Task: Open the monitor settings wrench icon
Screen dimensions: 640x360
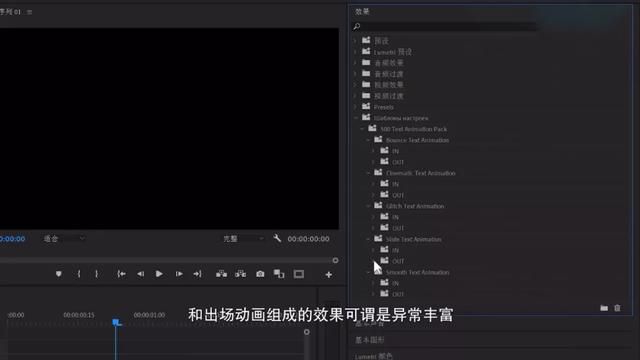Action: tap(277, 238)
